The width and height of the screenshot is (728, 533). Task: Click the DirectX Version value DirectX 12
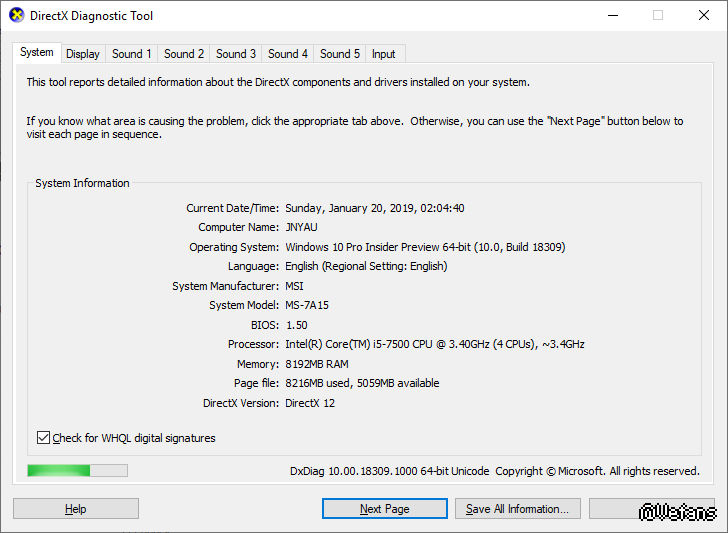point(310,403)
